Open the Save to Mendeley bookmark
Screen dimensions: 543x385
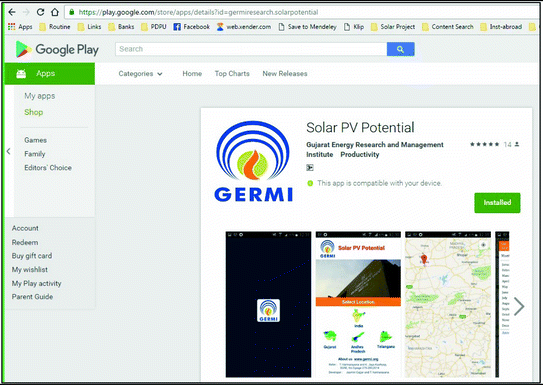click(307, 27)
